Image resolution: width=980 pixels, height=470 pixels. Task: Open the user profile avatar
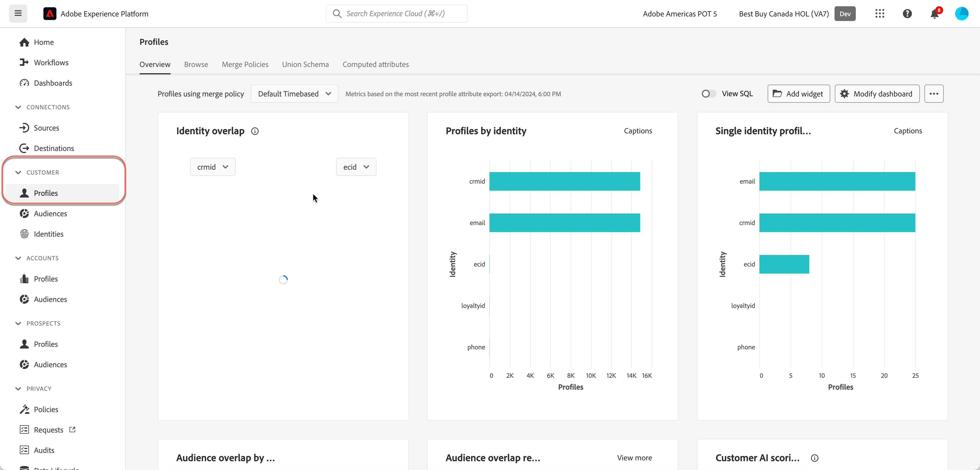pos(962,14)
